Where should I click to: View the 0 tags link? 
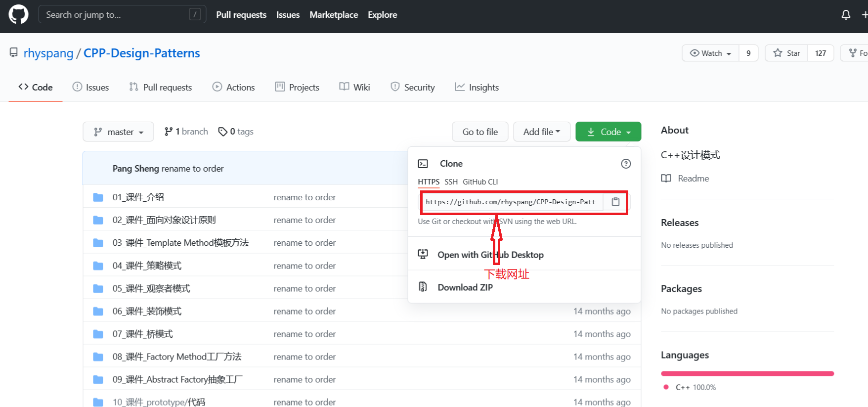(x=236, y=132)
